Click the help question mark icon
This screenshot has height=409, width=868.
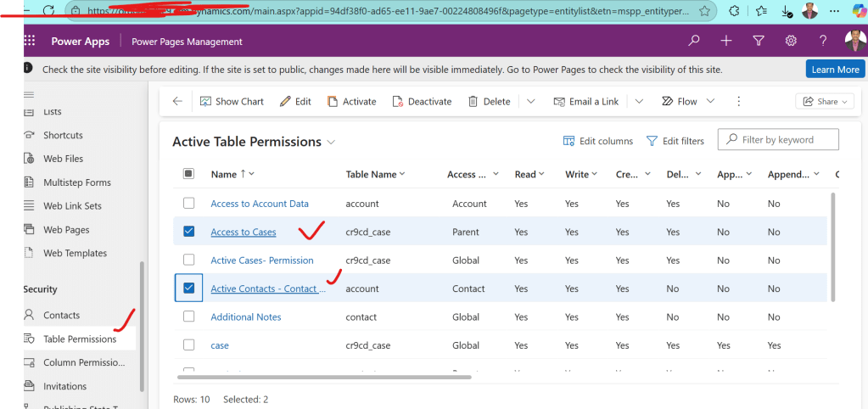coord(823,41)
